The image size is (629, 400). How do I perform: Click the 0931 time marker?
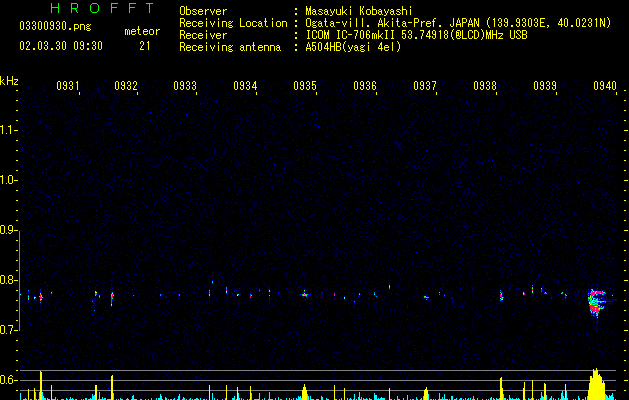click(67, 86)
